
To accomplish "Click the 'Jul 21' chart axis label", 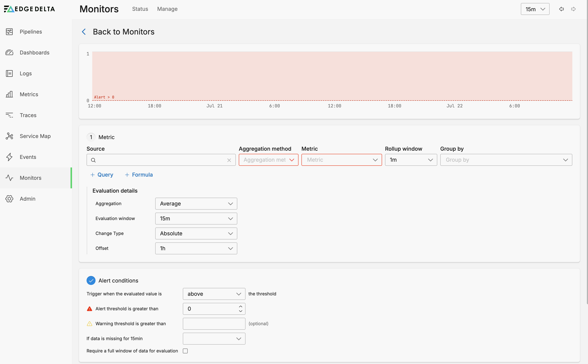I will point(214,106).
